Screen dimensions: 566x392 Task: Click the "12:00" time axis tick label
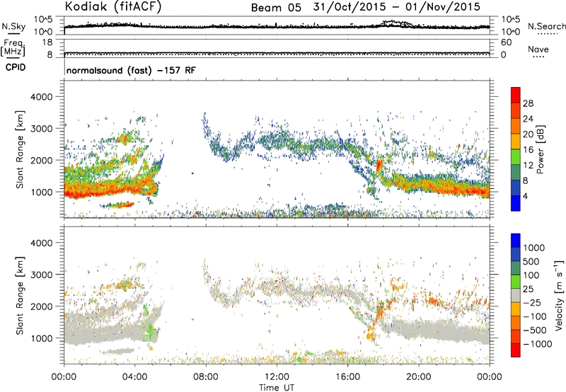(x=277, y=377)
